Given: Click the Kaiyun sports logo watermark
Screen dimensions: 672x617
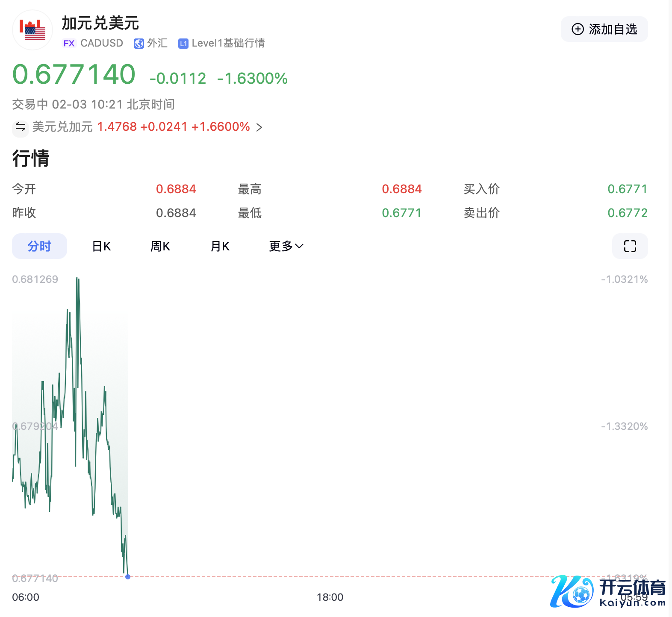Looking at the screenshot, I should click(608, 591).
